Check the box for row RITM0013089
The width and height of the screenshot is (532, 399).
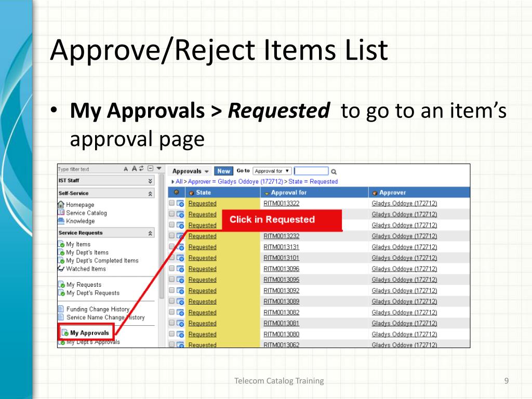[171, 301]
